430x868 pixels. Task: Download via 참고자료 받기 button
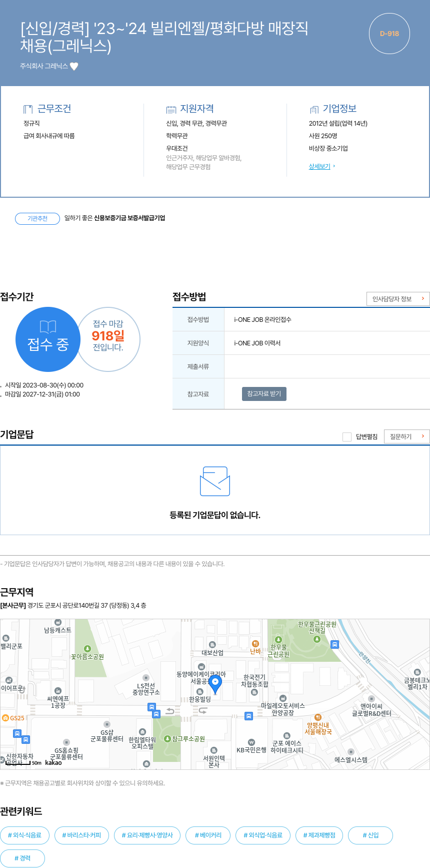click(x=264, y=394)
